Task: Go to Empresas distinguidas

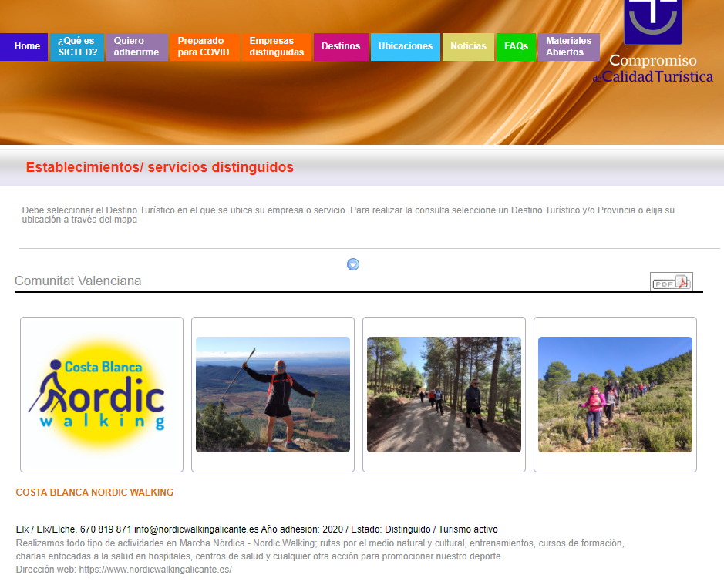Action: click(x=277, y=46)
